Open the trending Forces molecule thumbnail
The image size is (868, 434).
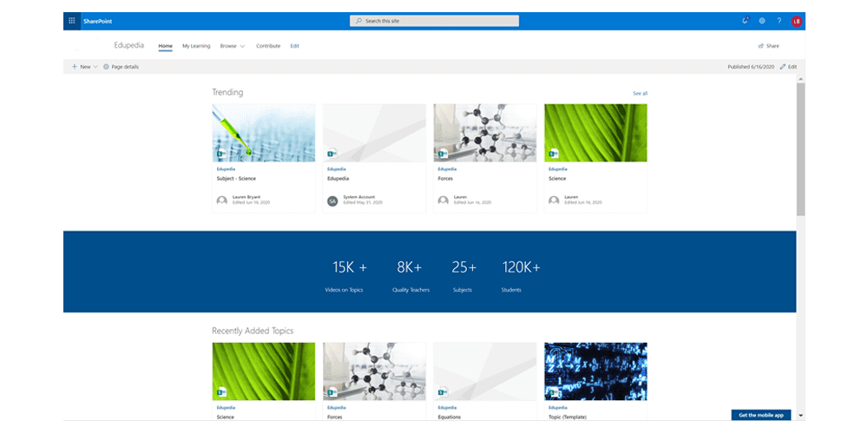tap(485, 133)
